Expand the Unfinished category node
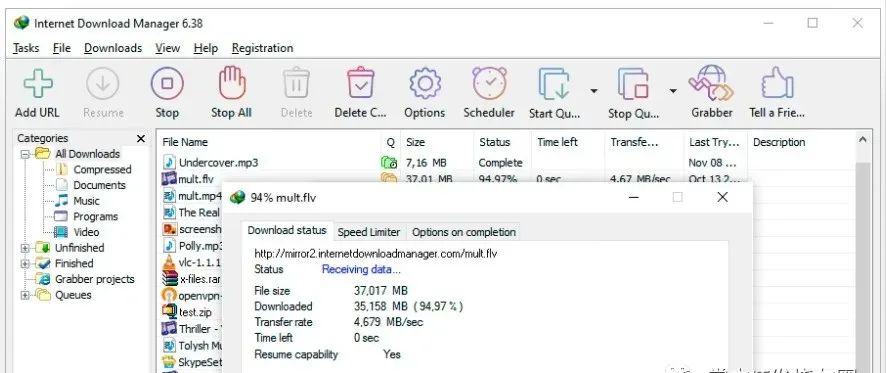This screenshot has height=373, width=886. pos(25,248)
